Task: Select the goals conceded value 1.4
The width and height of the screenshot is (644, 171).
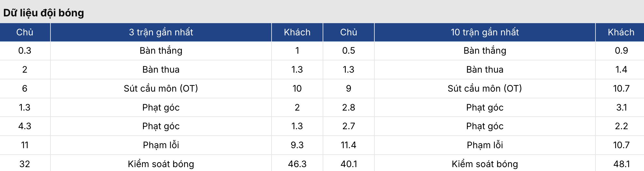Action: click(621, 69)
